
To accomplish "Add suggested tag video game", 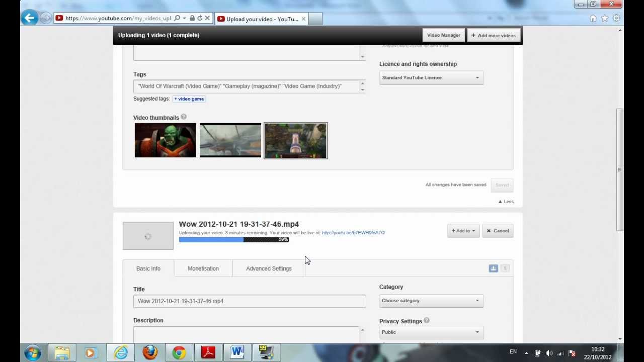I will [189, 99].
